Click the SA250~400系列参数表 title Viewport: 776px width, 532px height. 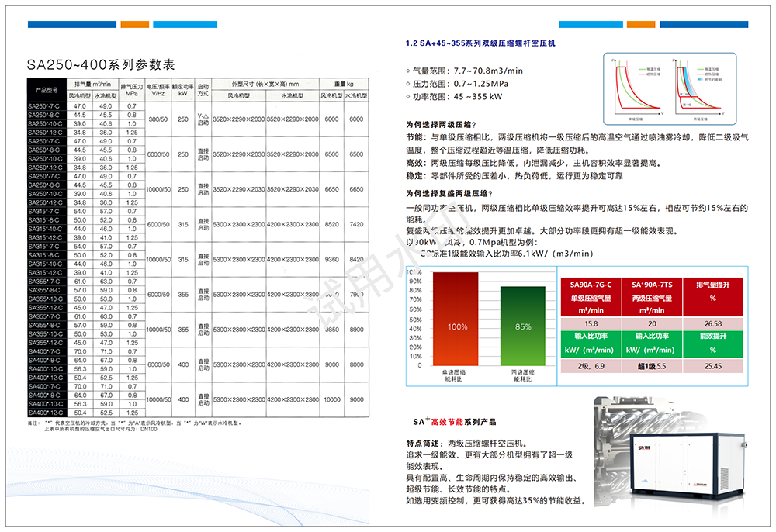point(101,64)
